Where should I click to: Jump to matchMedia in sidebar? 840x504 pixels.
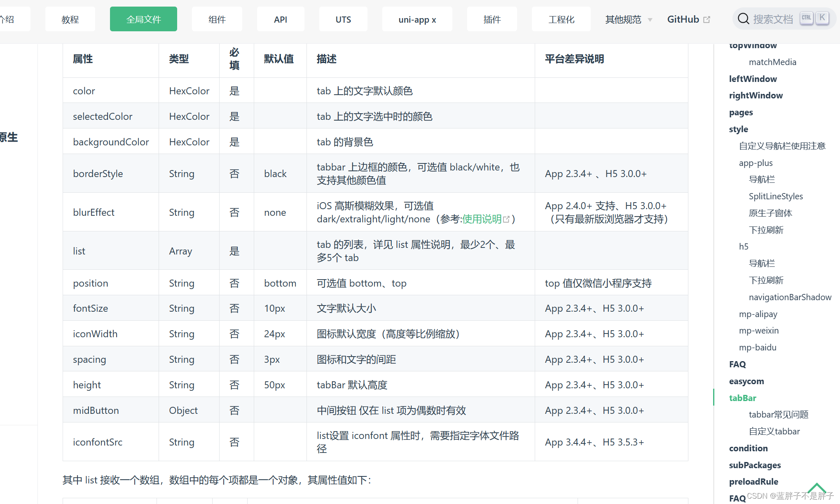click(772, 62)
